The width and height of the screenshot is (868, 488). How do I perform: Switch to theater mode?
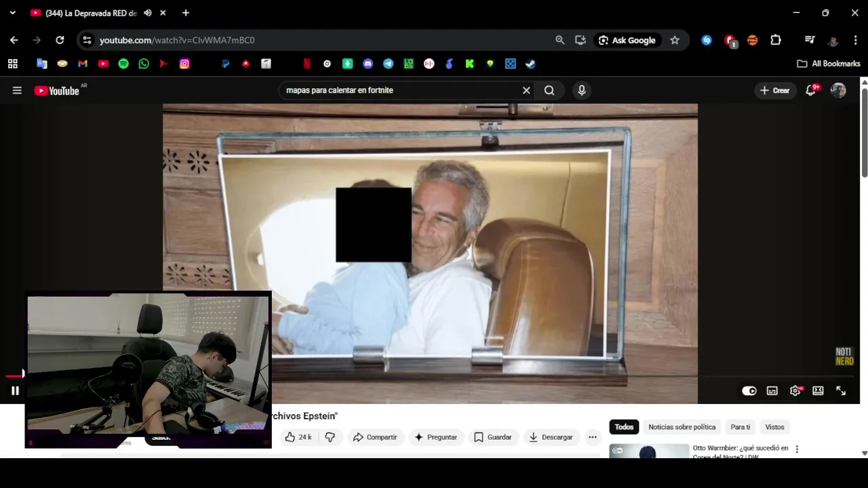(x=818, y=390)
